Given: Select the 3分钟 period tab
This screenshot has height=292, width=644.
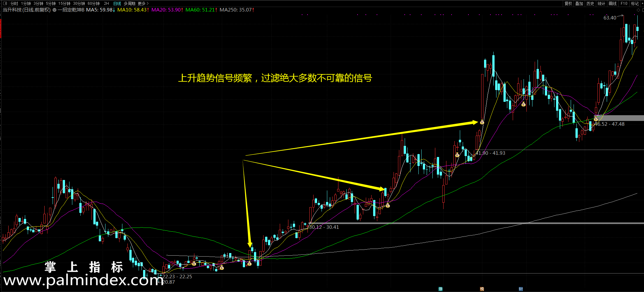Looking at the screenshot, I should point(38,4).
